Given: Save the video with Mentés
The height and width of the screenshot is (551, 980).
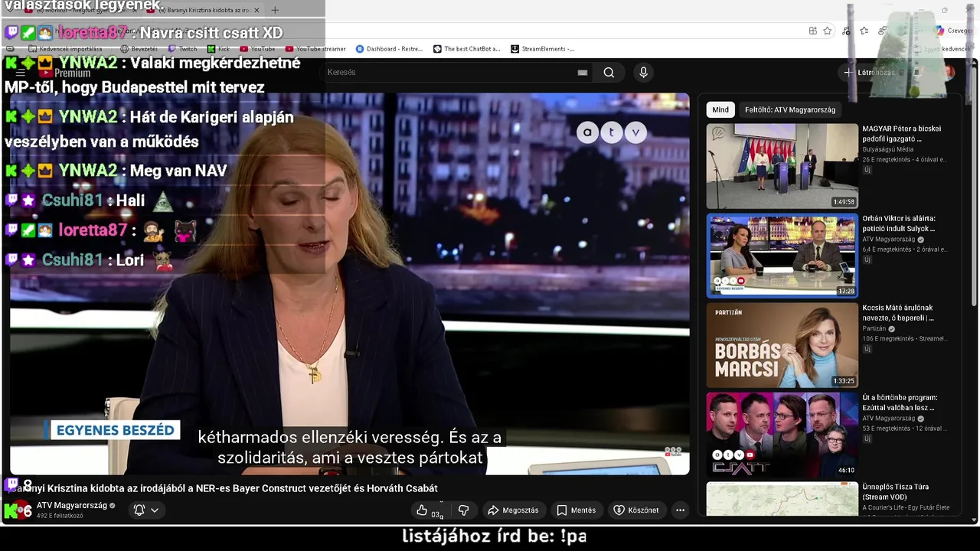Looking at the screenshot, I should tap(576, 510).
